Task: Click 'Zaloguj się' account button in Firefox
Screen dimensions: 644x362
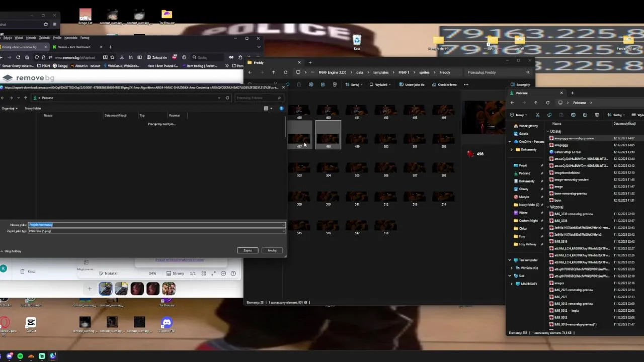Action: [156, 57]
